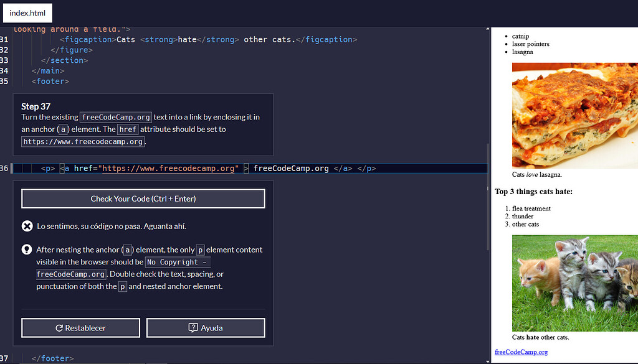This screenshot has width=638, height=364.
Task: Open the freeCodeCamp.org link in preview
Action: coord(521,352)
